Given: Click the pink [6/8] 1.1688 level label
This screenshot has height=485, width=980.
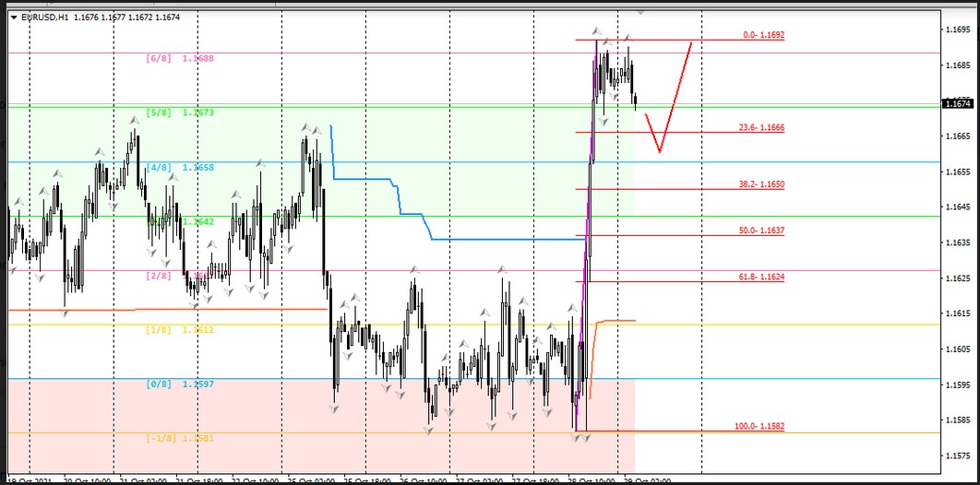Looking at the screenshot, I should [x=180, y=58].
